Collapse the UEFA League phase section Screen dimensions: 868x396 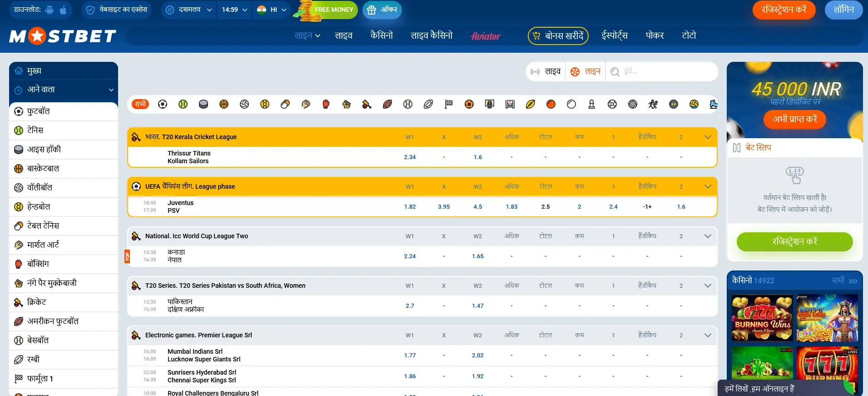tap(708, 186)
